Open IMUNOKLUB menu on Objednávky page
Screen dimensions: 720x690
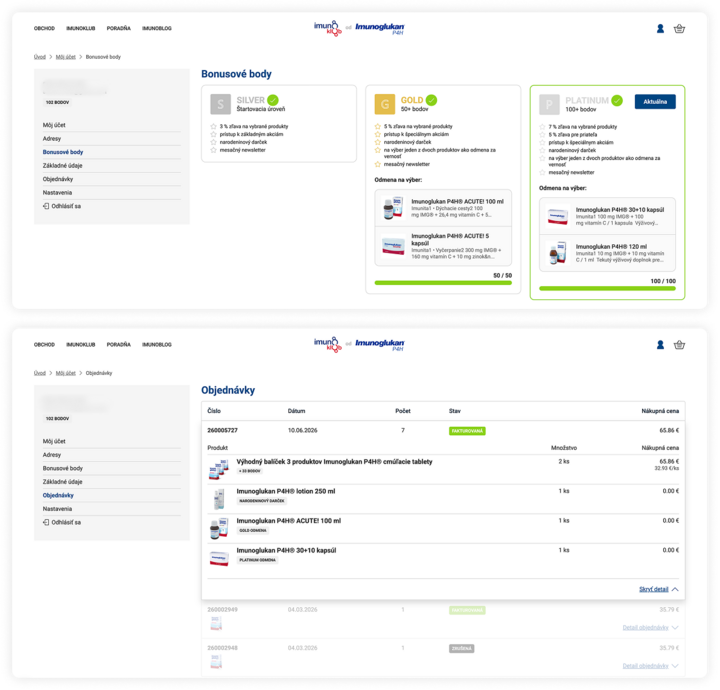[81, 345]
